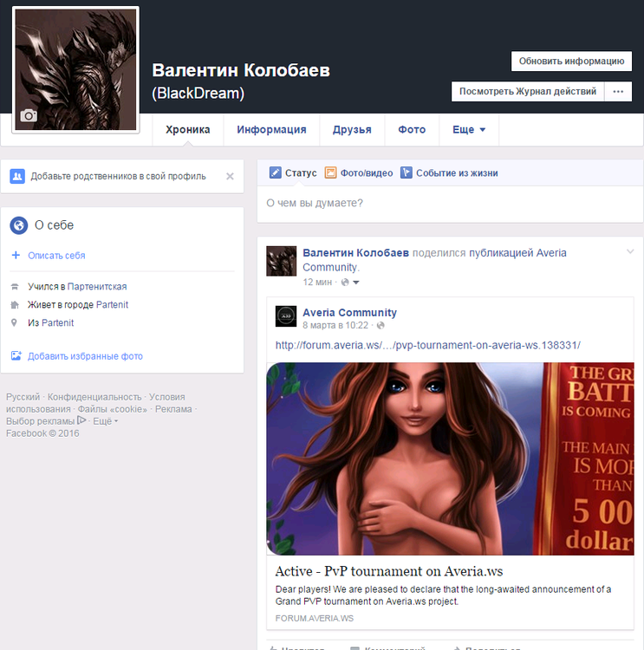Click Добавьте родственников в свой профиль
Image resolution: width=644 pixels, height=650 pixels.
click(x=118, y=177)
